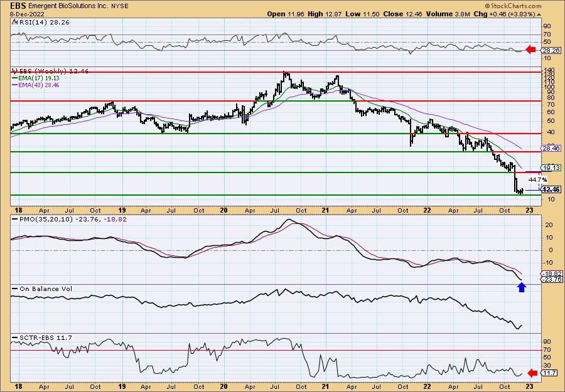565x392 pixels.
Task: Click the EBS ticker symbol in the header
Action: [18, 6]
